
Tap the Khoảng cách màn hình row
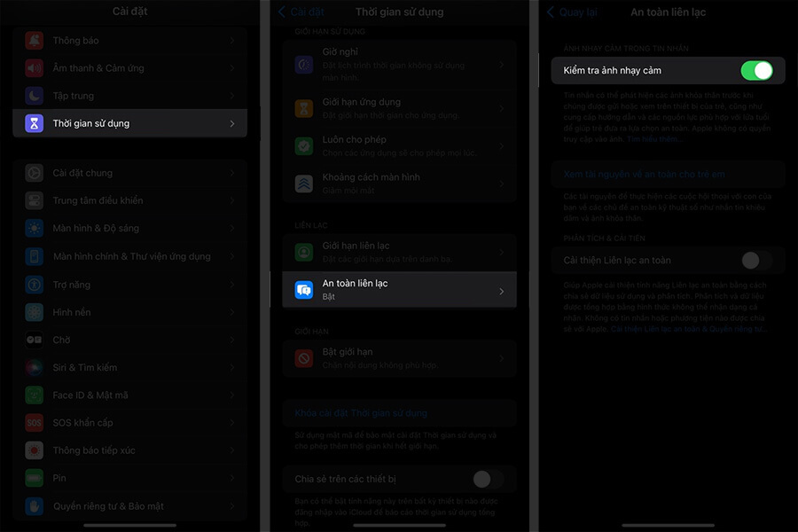397,183
